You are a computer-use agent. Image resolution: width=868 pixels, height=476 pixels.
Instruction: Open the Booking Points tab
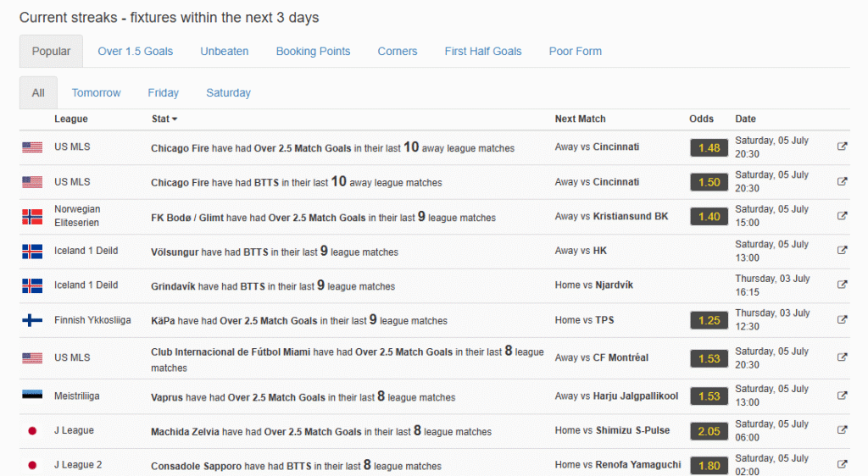pyautogui.click(x=313, y=52)
